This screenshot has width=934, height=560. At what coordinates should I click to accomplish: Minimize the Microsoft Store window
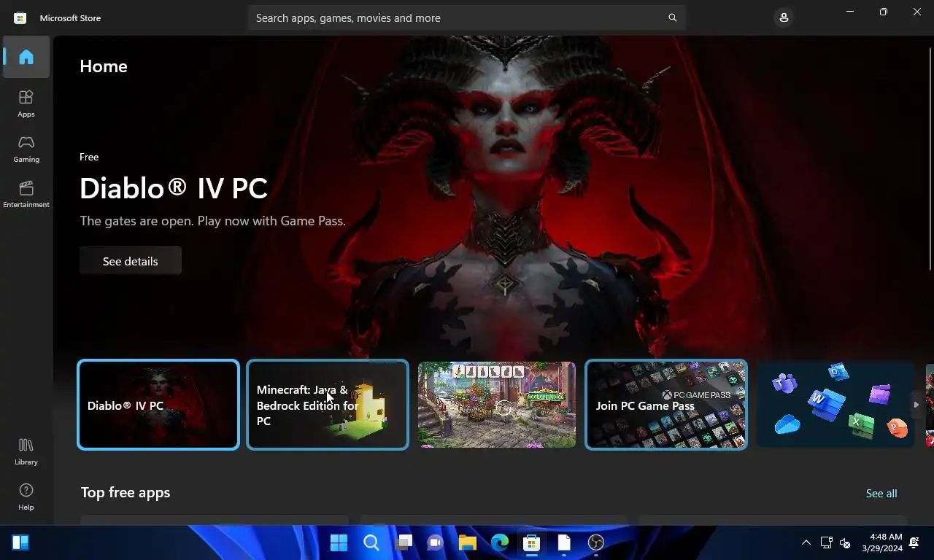tap(850, 12)
